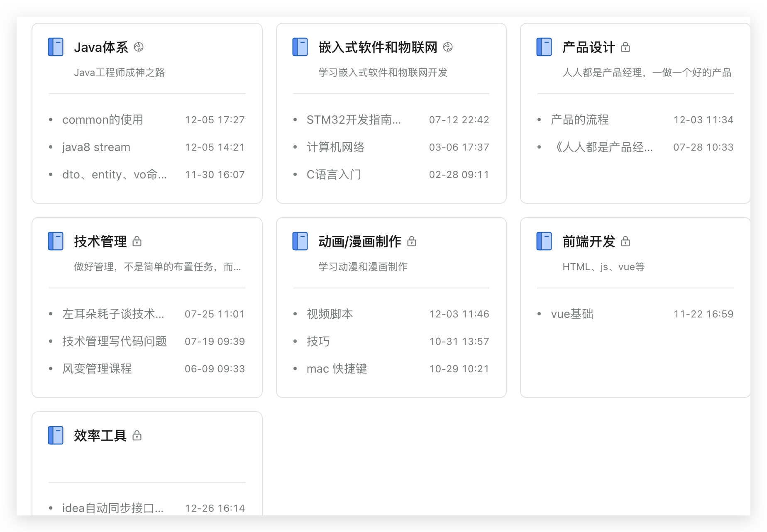767x532 pixels.
Task: Click the public-visibility icon next to Java体系
Action: point(139,47)
